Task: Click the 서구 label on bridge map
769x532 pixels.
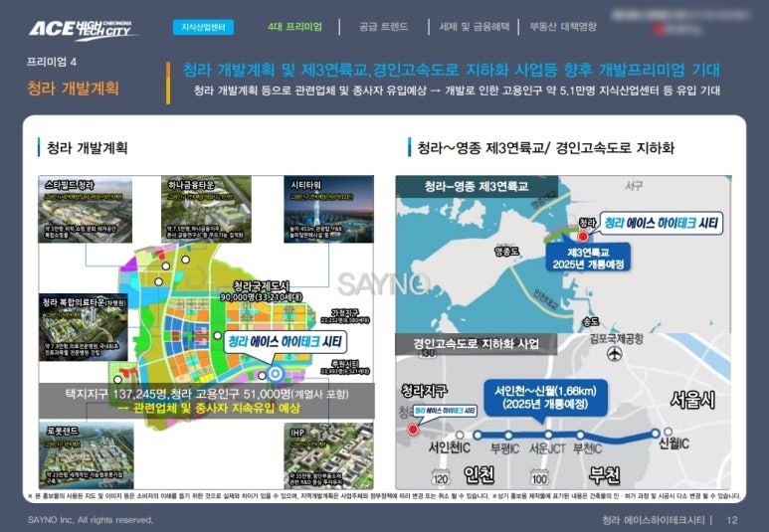Action: 634,186
